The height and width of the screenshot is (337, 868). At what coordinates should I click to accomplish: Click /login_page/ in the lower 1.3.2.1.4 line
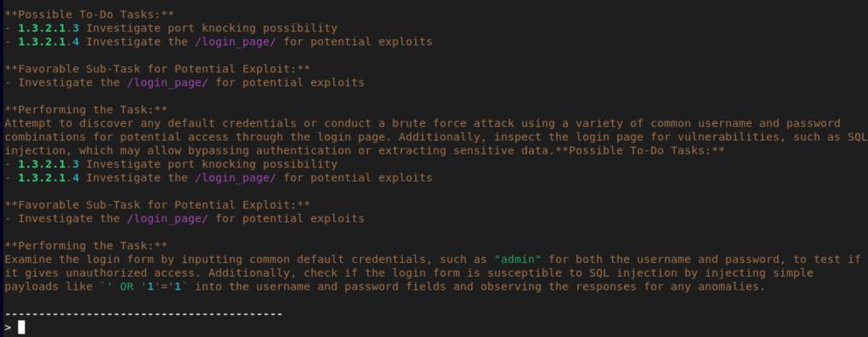[236, 178]
